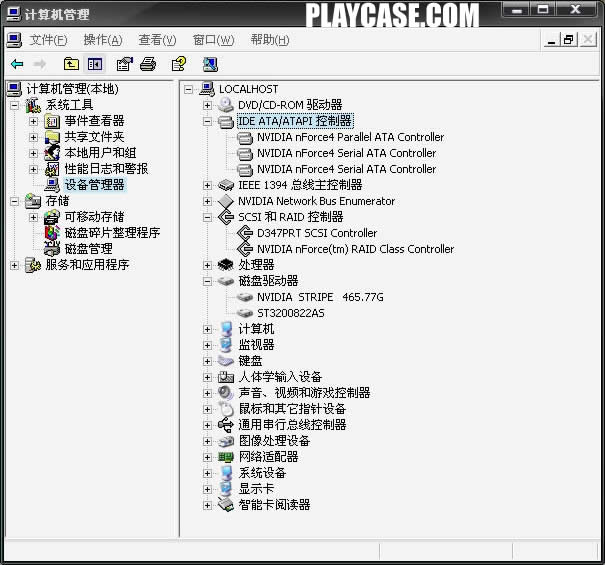Click the SCSI 和 RAID 控制器 icon
The width and height of the screenshot is (605, 565).
226,217
